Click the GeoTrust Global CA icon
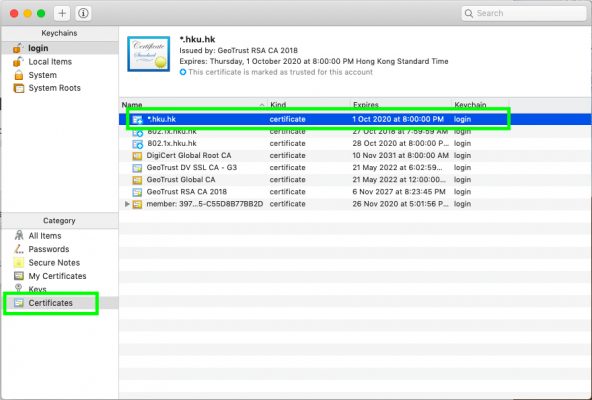The width and height of the screenshot is (592, 400). pos(137,180)
